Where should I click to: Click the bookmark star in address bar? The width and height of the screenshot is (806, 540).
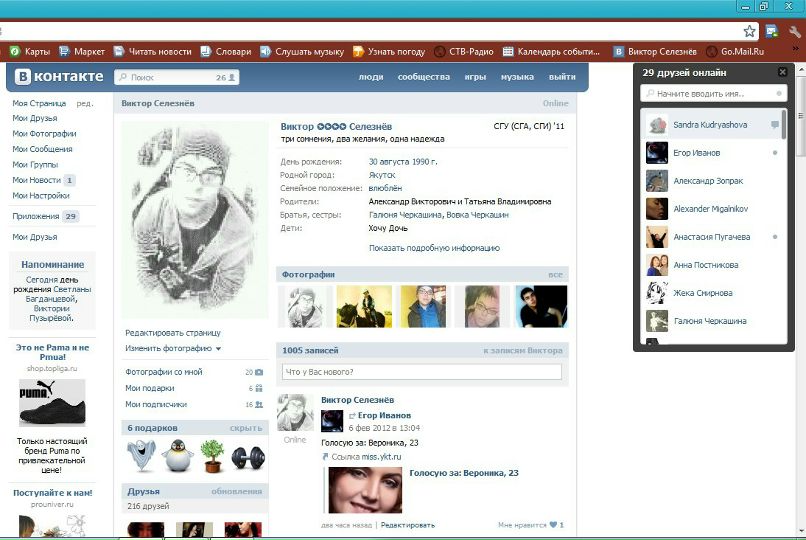point(749,31)
